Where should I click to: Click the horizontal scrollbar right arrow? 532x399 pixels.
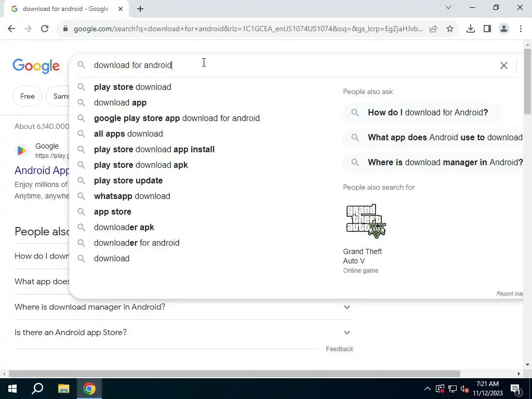click(519, 374)
